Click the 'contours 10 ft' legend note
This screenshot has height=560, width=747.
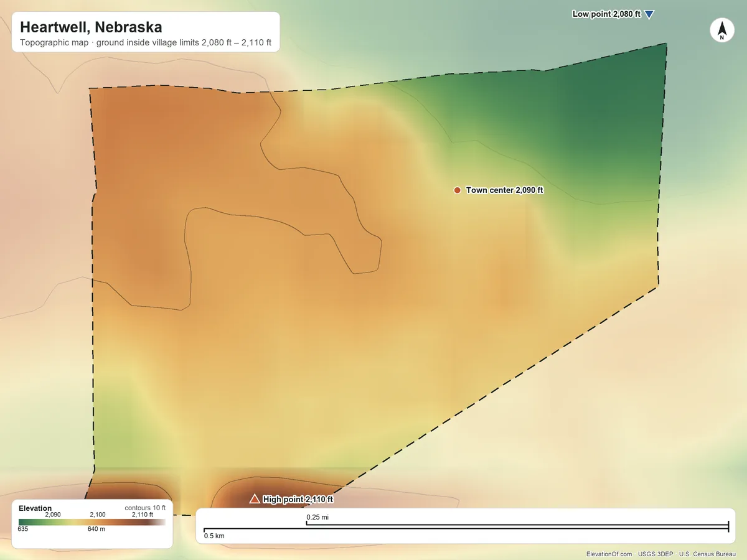coord(145,508)
